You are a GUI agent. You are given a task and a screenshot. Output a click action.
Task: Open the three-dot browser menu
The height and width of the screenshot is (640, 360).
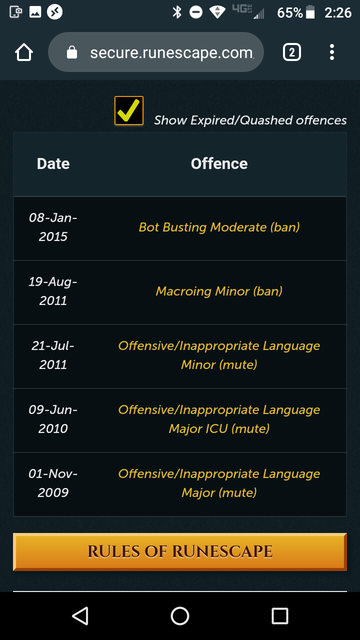coord(332,53)
